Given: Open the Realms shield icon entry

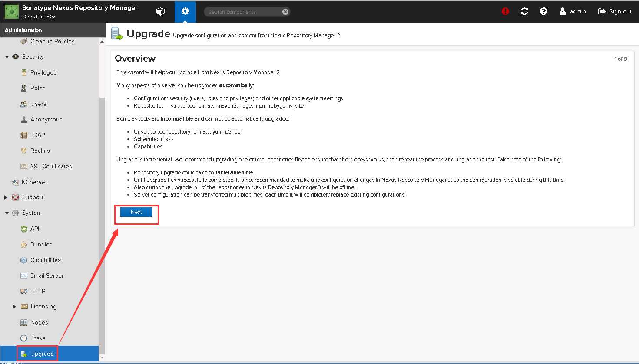Looking at the screenshot, I should point(24,151).
